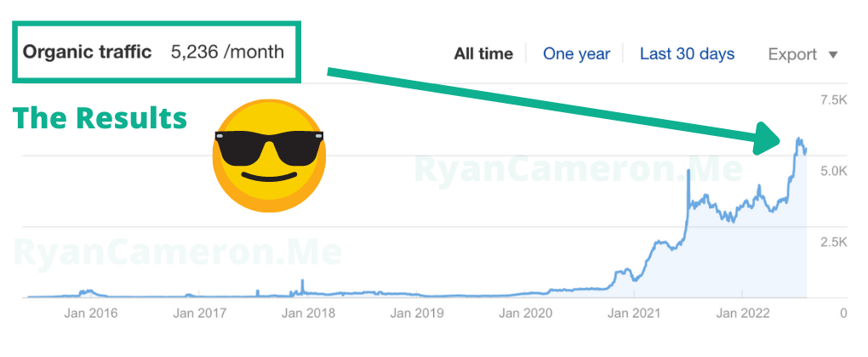
Task: Click the Export dropdown triangle
Action: click(x=833, y=54)
